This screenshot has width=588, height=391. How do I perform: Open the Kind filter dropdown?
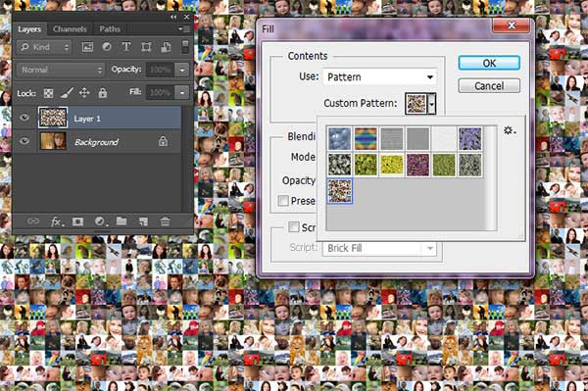(44, 47)
